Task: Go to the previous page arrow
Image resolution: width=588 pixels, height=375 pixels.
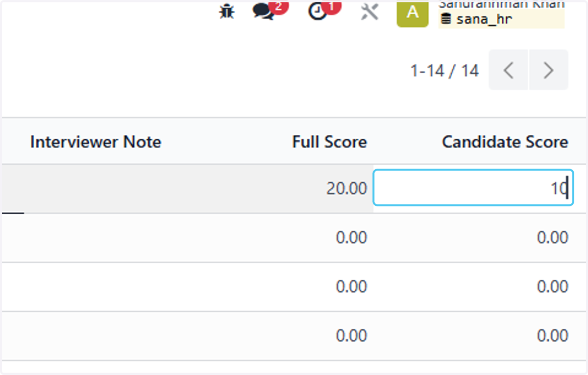Action: point(508,70)
